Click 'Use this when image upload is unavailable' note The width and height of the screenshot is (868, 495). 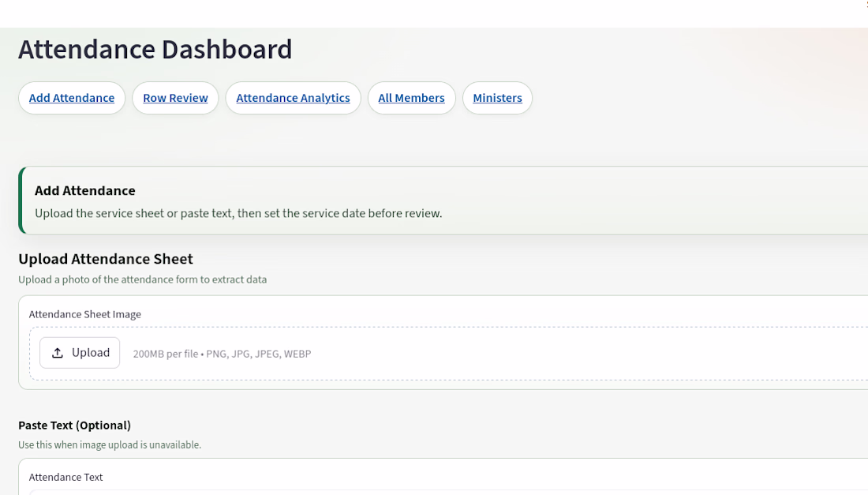(110, 444)
